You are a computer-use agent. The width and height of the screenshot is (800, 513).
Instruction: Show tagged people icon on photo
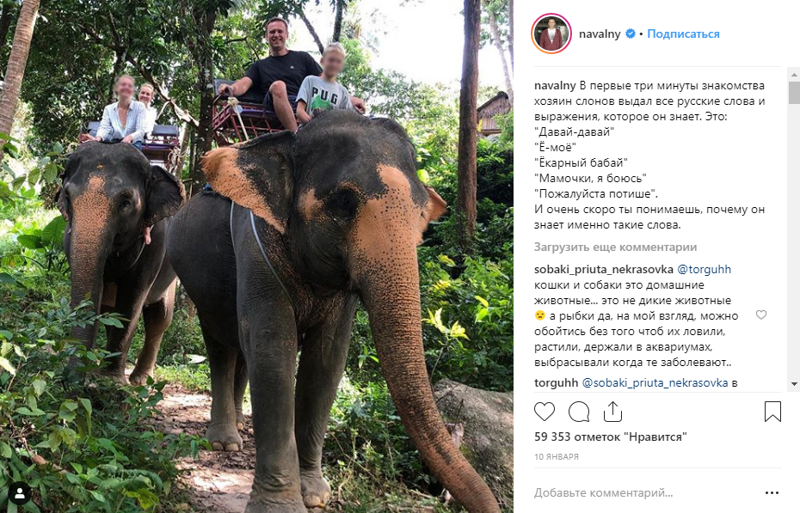tap(19, 493)
